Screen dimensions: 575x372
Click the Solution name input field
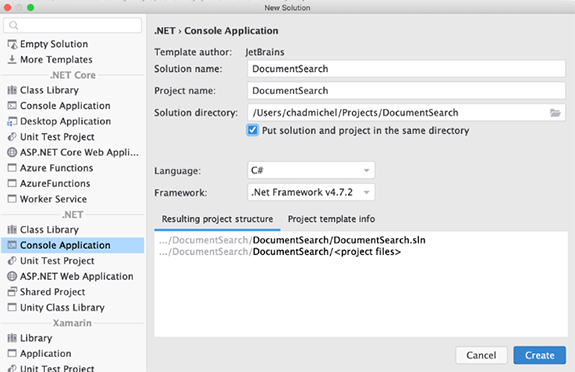(406, 69)
